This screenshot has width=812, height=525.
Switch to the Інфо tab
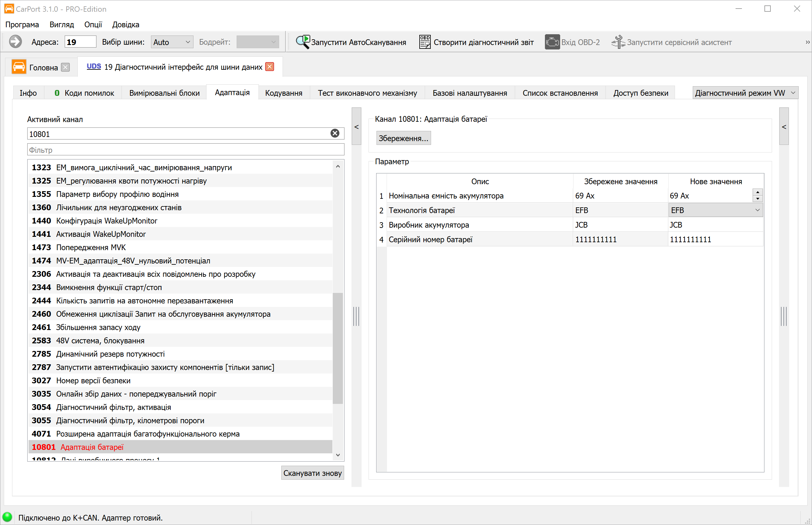coord(28,93)
